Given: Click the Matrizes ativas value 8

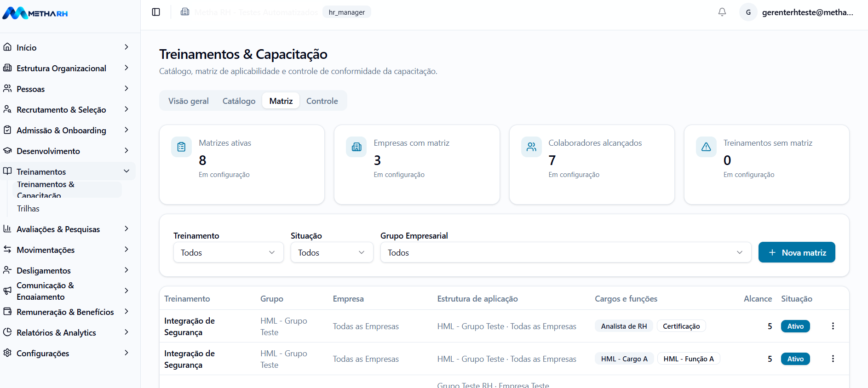Looking at the screenshot, I should [202, 160].
